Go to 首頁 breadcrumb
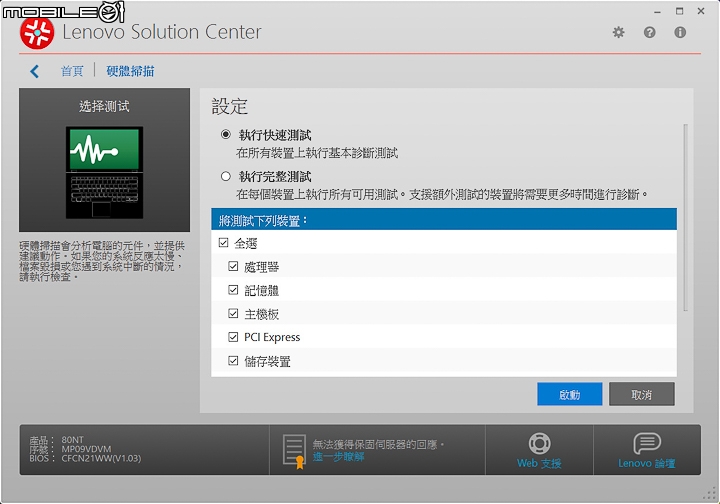Screen dimensions: 720x504 (72, 71)
